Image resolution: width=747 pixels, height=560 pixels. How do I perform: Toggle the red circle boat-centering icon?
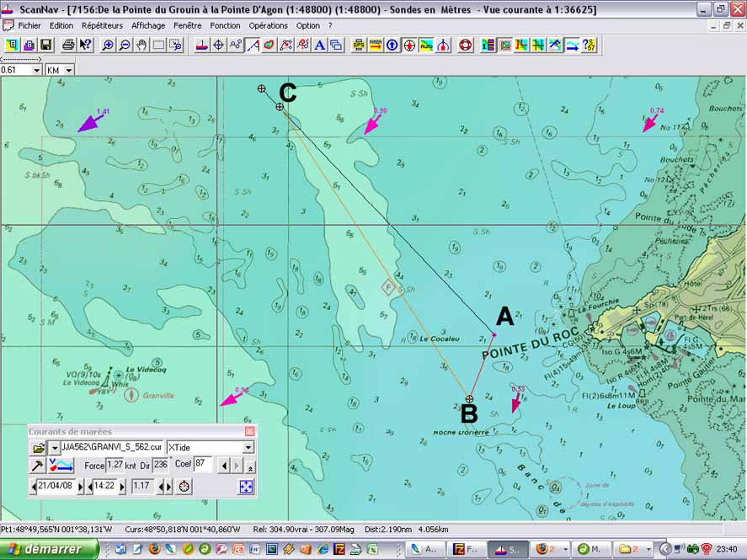pos(409,45)
